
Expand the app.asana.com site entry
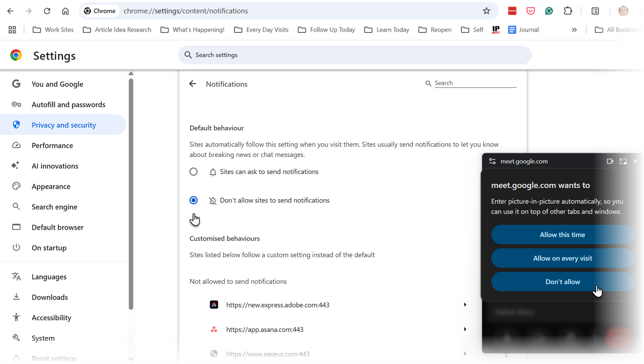point(465,329)
